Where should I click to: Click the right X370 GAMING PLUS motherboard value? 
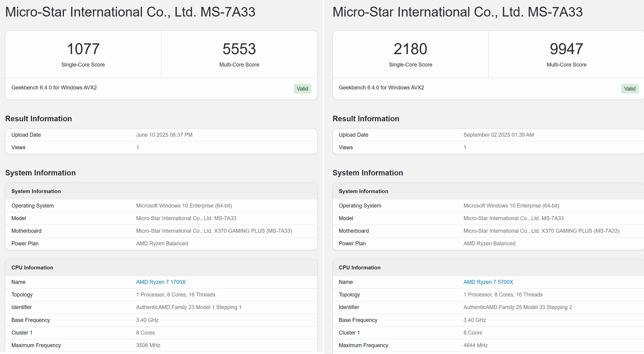click(x=541, y=231)
